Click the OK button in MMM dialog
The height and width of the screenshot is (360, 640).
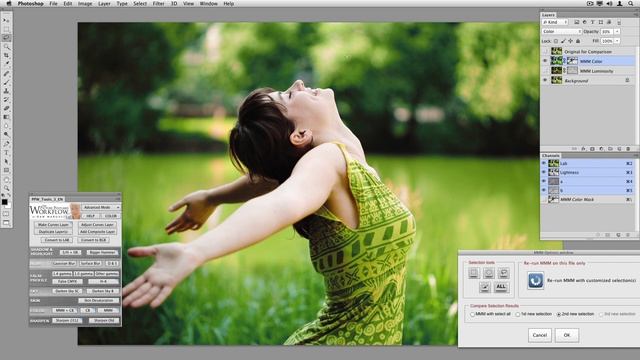567,335
